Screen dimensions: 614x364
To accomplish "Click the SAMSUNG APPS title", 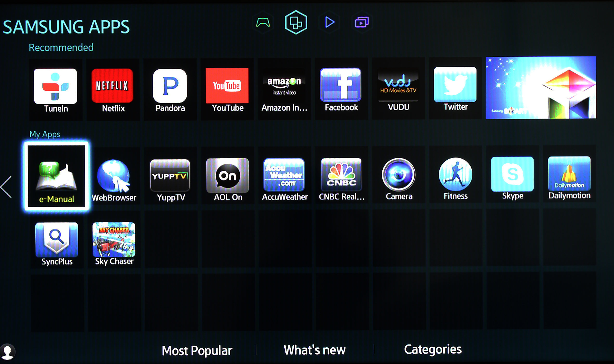I will tap(66, 27).
